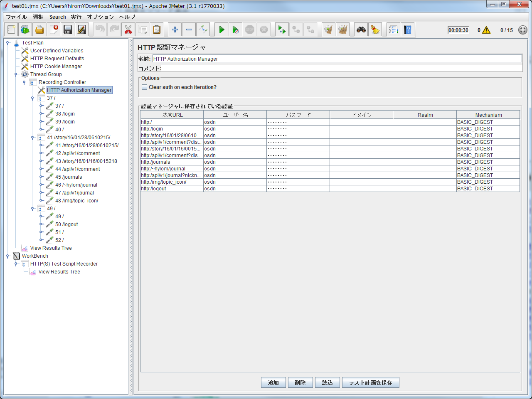The height and width of the screenshot is (399, 532).
Task: Click the Remote Stop All icon
Action: [x=296, y=30]
